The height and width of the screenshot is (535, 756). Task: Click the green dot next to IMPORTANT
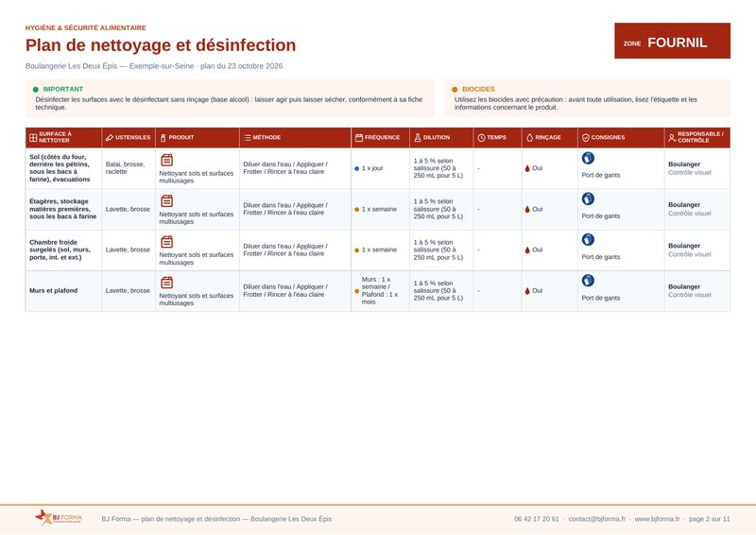pyautogui.click(x=35, y=89)
